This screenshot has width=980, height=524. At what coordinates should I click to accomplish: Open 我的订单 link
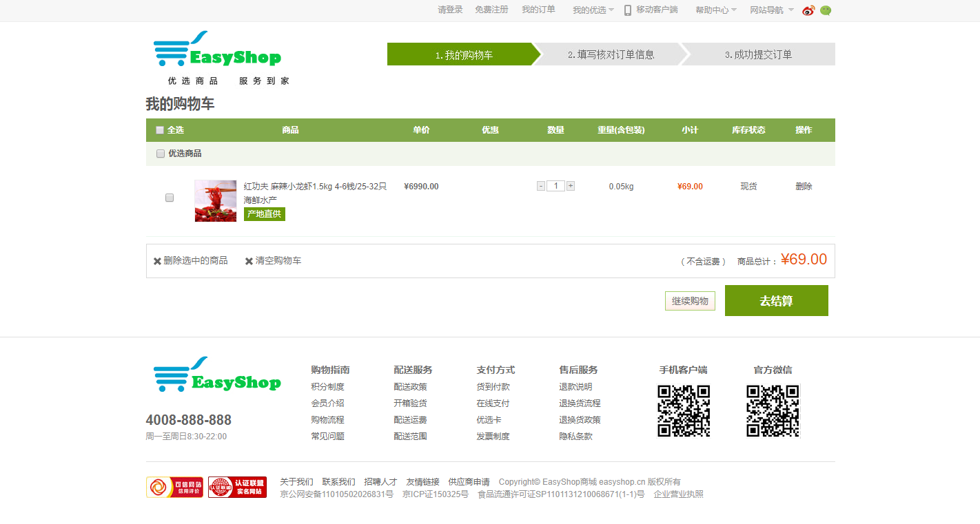[x=538, y=10]
